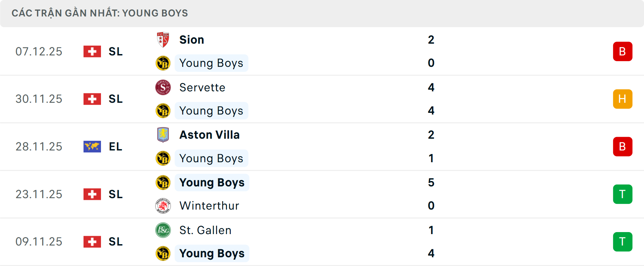
Task: Click the Winterthur club logo
Action: [163, 206]
